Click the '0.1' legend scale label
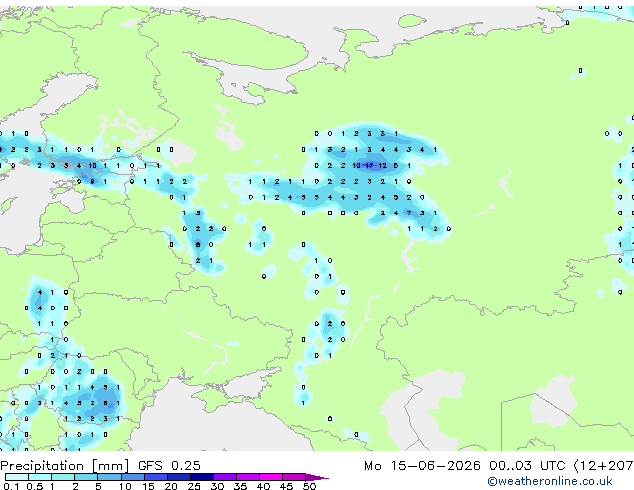Screen dimensions: 634x490 pos(11,486)
